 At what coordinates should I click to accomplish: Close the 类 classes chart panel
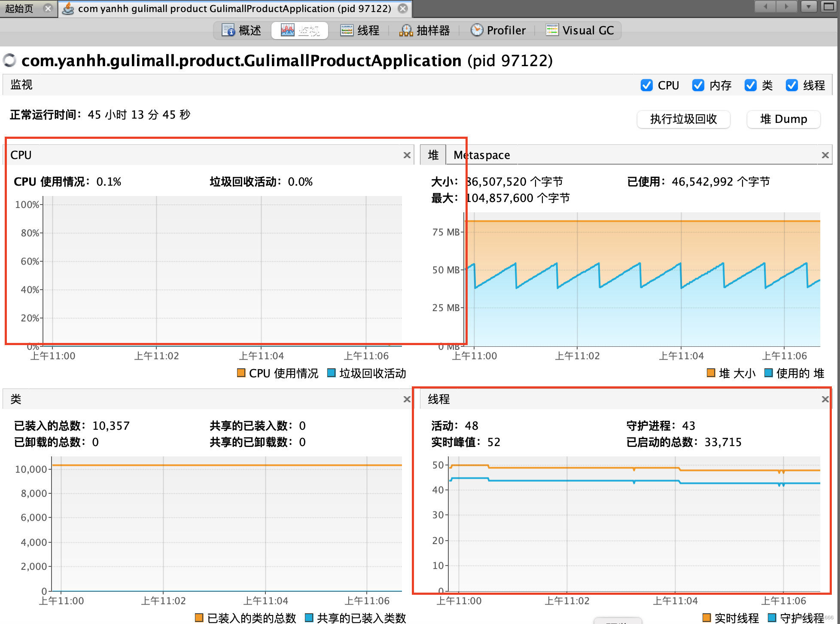click(x=407, y=399)
